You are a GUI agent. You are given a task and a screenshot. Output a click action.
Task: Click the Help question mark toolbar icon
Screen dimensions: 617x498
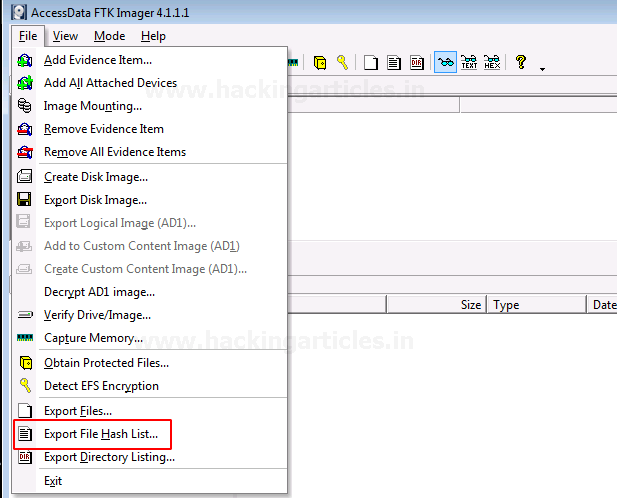pyautogui.click(x=521, y=62)
